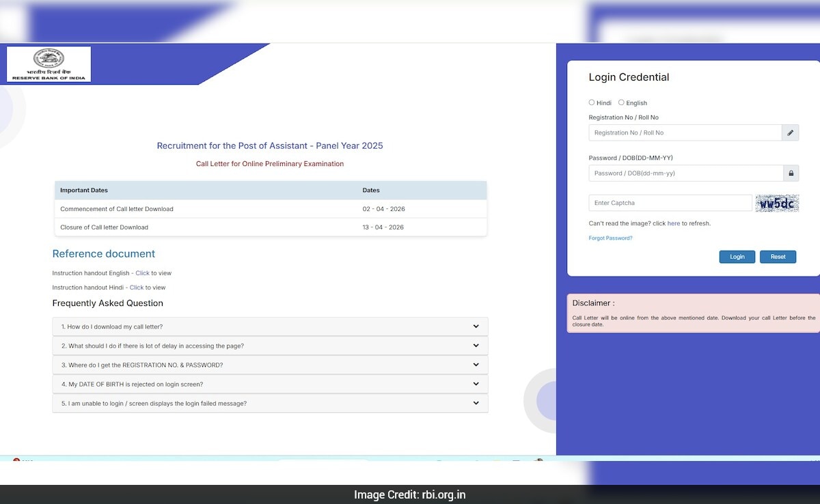
Task: Click the pencil icon beside Registration No field
Action: [791, 132]
